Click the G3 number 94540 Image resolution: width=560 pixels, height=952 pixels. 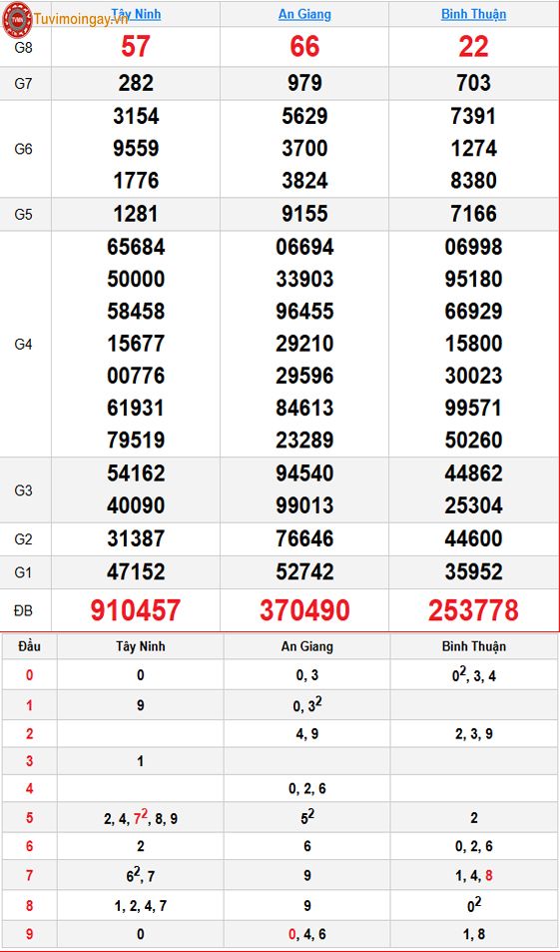(x=304, y=473)
